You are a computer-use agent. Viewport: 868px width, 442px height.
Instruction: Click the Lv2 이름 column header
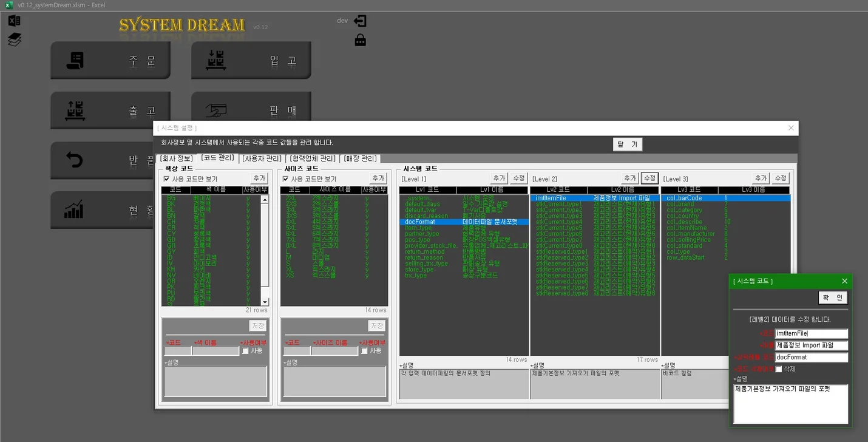[623, 190]
